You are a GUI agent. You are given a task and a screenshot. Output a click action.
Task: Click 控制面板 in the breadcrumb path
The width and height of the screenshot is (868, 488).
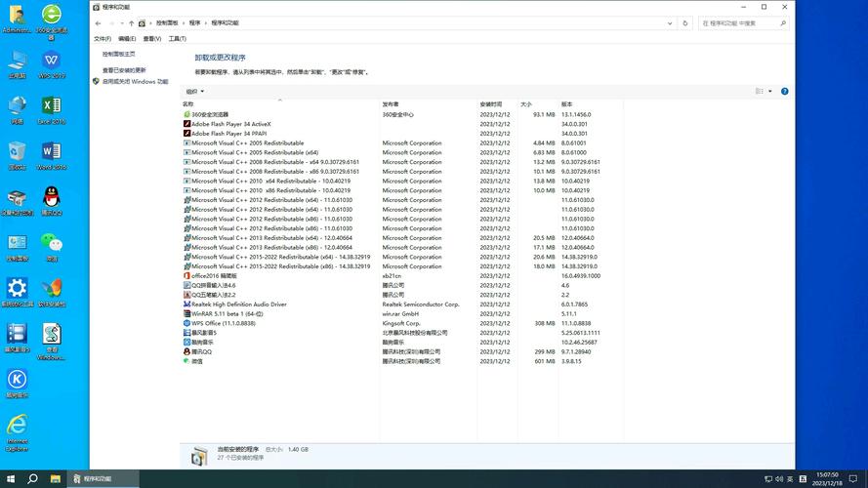[167, 23]
